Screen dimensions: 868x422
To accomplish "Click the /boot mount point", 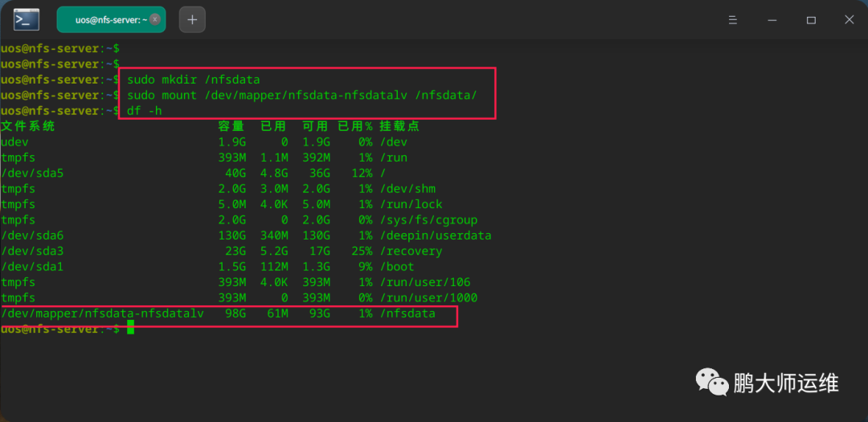I will point(397,267).
